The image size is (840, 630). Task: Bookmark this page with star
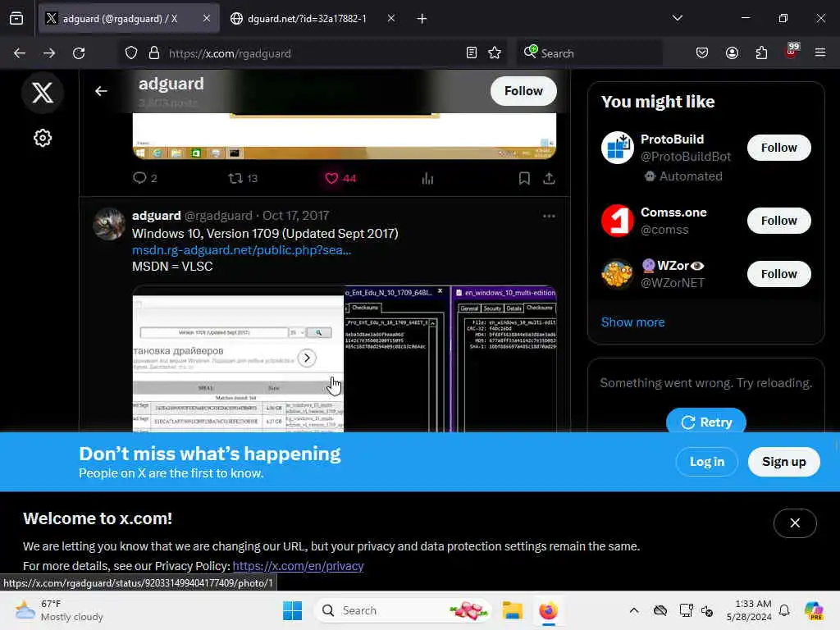pos(495,53)
